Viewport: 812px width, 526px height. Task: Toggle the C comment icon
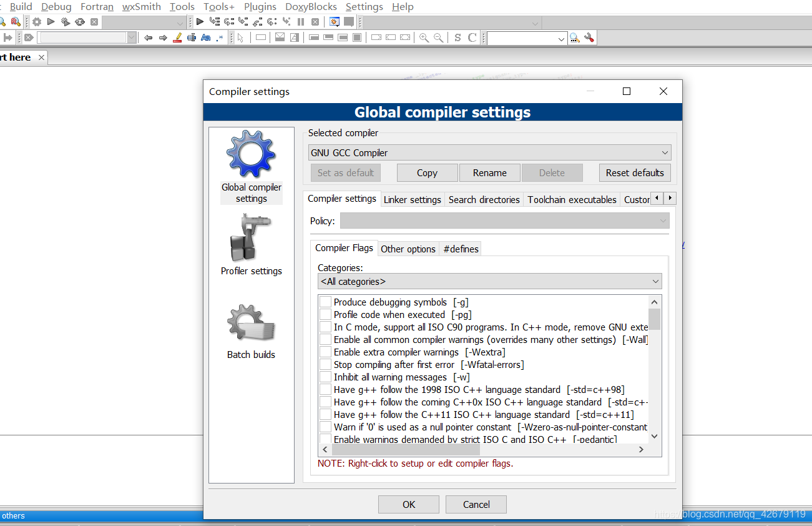click(x=472, y=38)
